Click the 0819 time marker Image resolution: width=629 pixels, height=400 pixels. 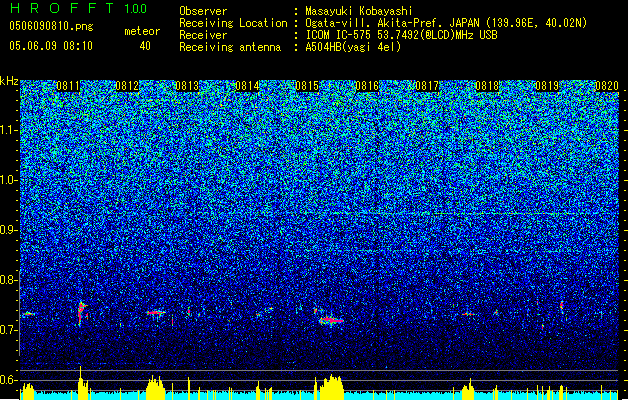[547, 86]
